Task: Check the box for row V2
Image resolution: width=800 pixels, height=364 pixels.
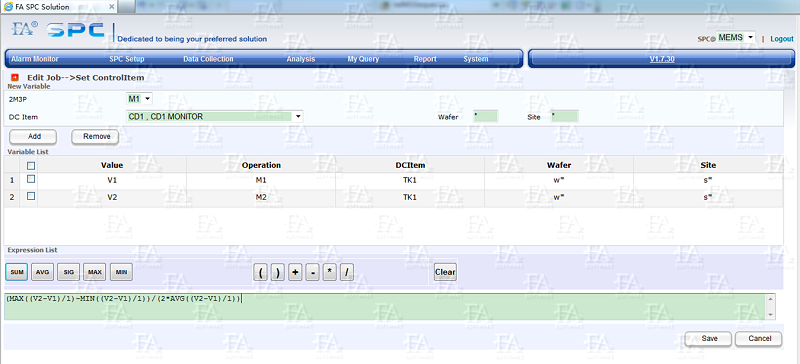Action: pos(31,196)
